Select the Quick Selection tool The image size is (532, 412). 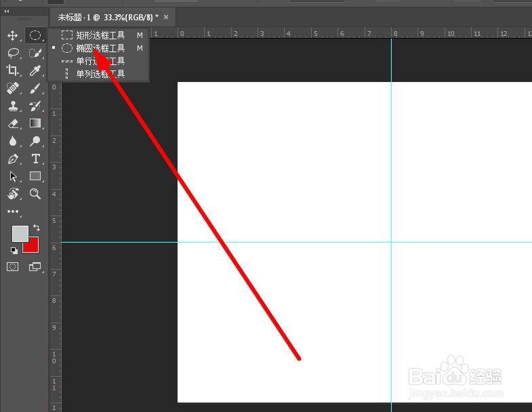(35, 53)
